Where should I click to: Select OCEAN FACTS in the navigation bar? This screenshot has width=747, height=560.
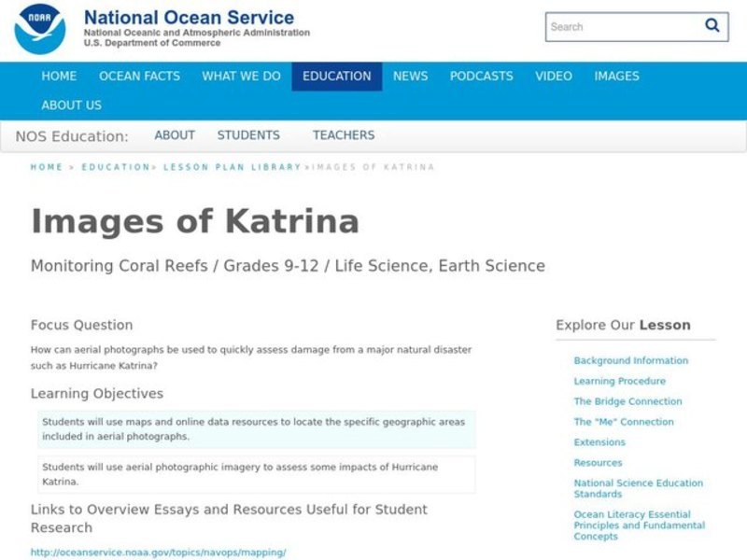tap(140, 77)
